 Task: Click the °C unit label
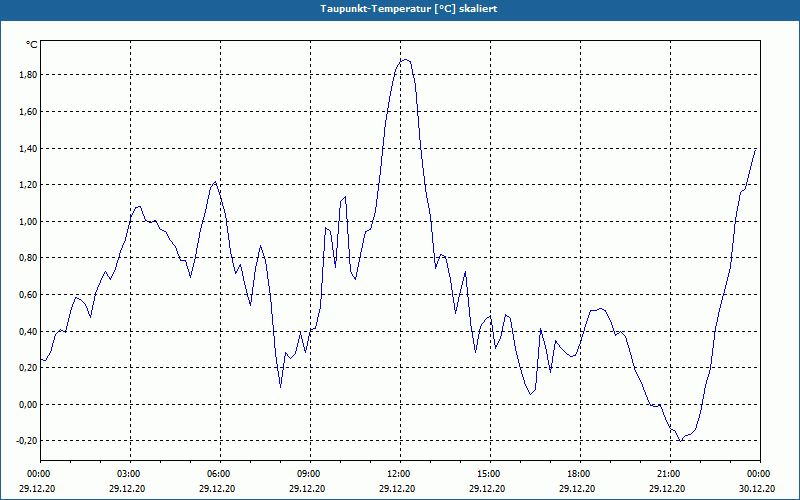pos(32,45)
